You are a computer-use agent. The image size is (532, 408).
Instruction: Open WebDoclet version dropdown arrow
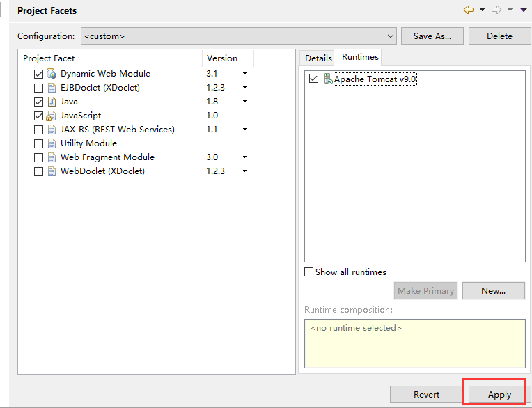244,171
